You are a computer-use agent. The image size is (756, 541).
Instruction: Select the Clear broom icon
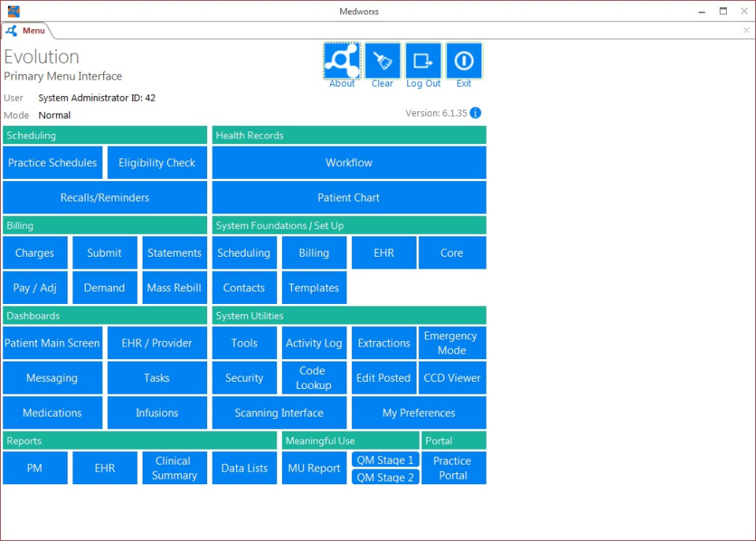coord(382,61)
